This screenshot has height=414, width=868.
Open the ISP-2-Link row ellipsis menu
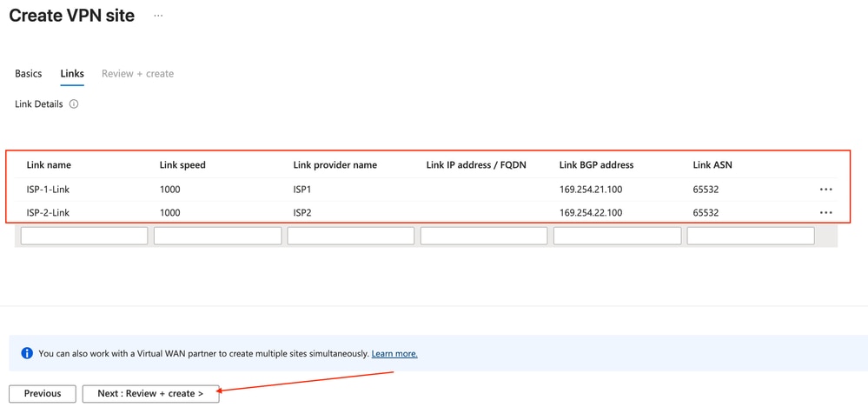pyautogui.click(x=826, y=212)
